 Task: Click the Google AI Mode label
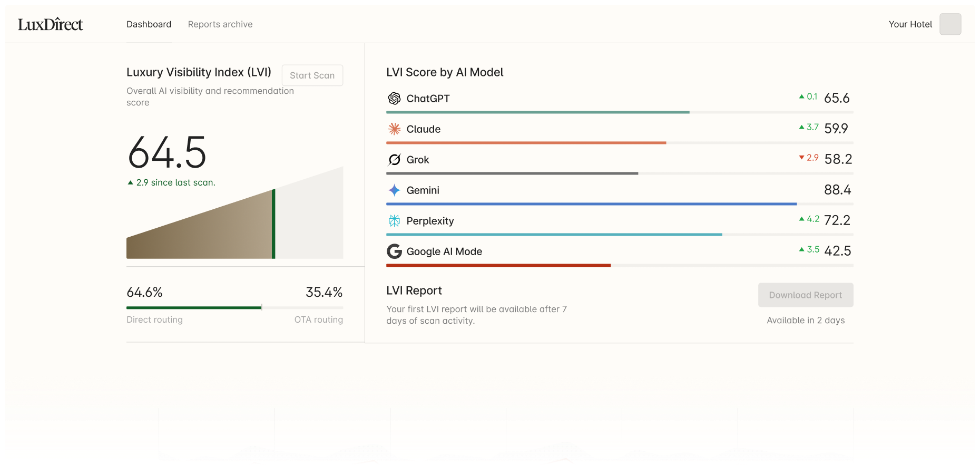coord(444,251)
